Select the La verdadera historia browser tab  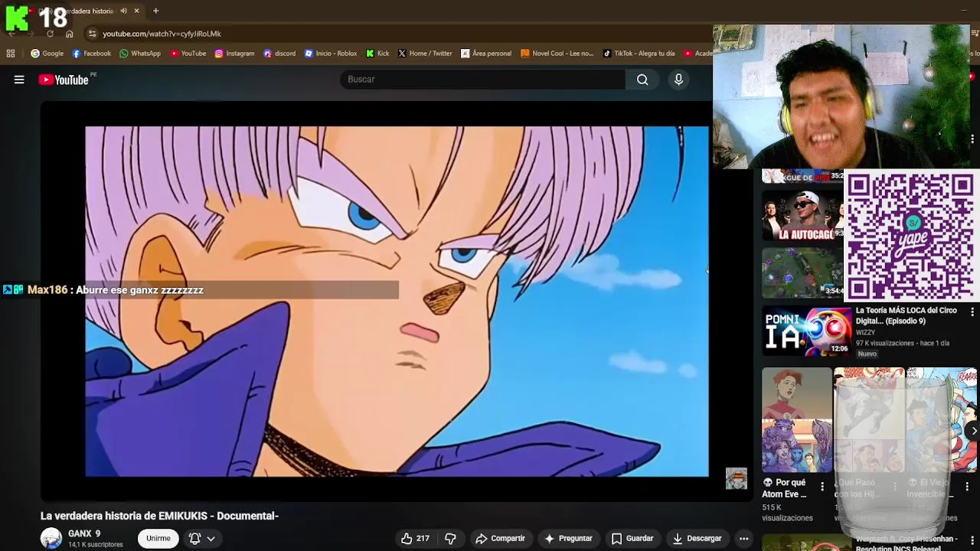[84, 11]
